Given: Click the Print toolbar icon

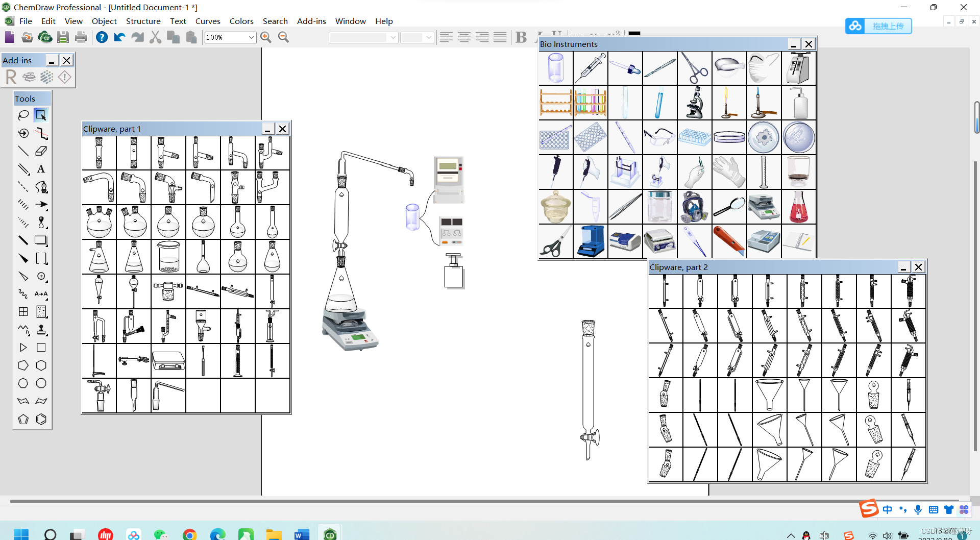Looking at the screenshot, I should 81,37.
